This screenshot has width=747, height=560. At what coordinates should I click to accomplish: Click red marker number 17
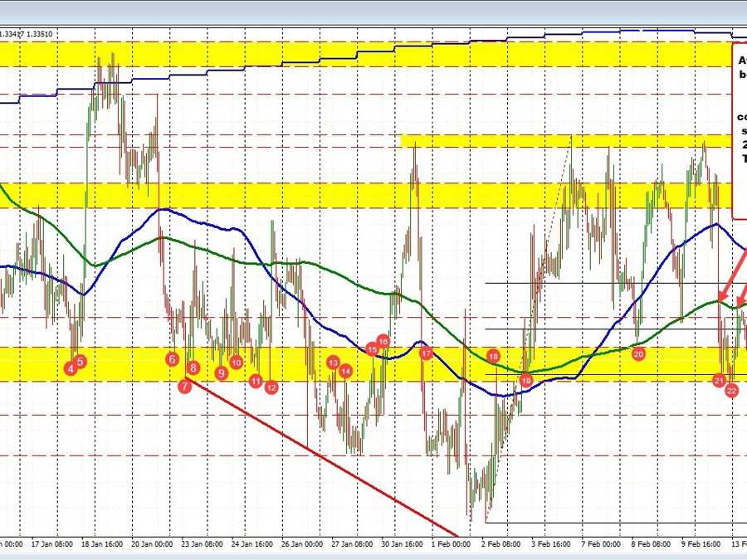[426, 353]
